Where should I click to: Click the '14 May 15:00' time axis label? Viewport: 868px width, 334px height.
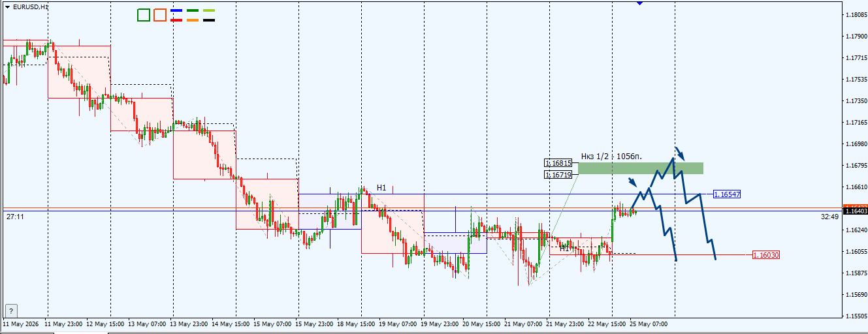click(231, 324)
